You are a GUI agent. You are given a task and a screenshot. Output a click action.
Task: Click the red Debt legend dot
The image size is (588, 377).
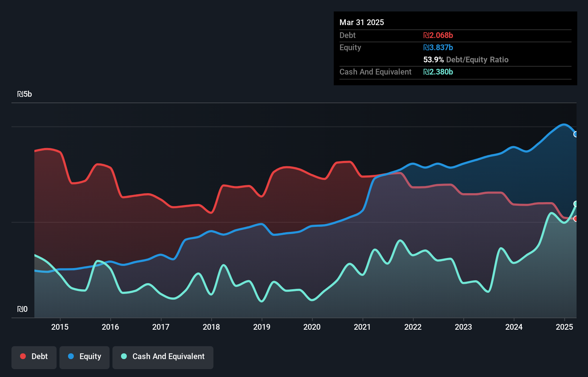point(23,356)
